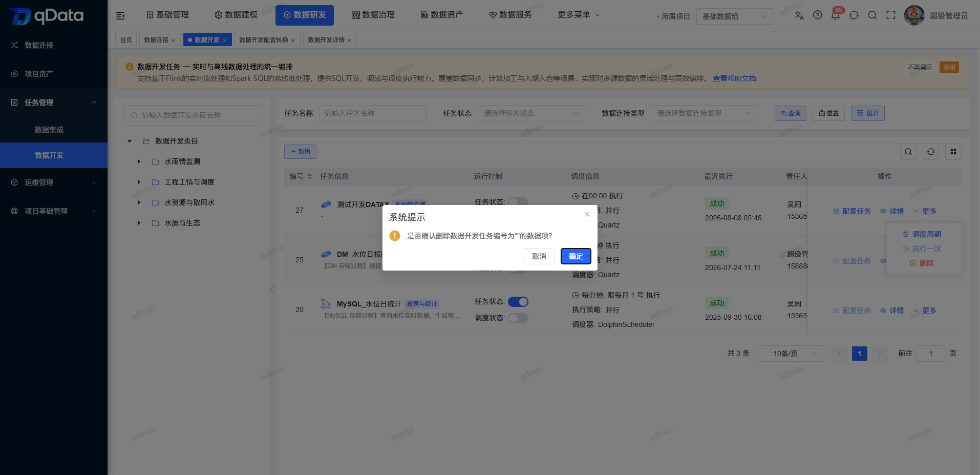This screenshot has width=980, height=475.
Task: Close the 数据开发详情 tab
Action: coord(349,40)
